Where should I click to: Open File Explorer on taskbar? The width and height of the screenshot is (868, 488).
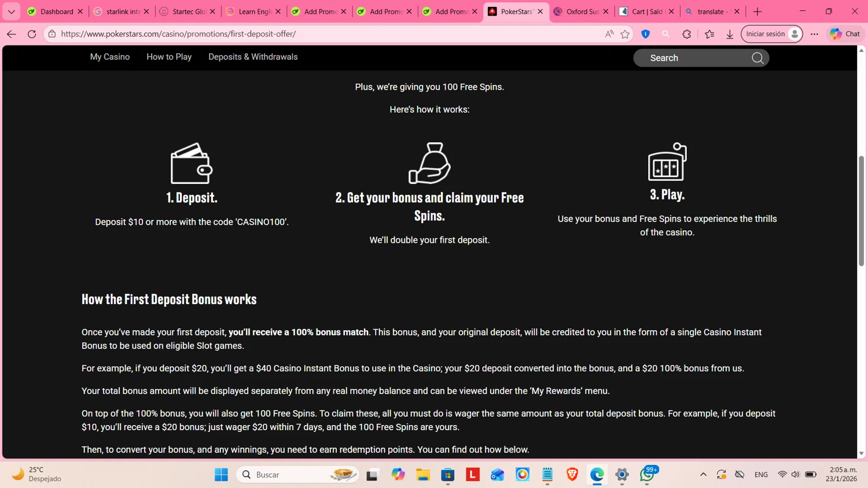point(423,475)
